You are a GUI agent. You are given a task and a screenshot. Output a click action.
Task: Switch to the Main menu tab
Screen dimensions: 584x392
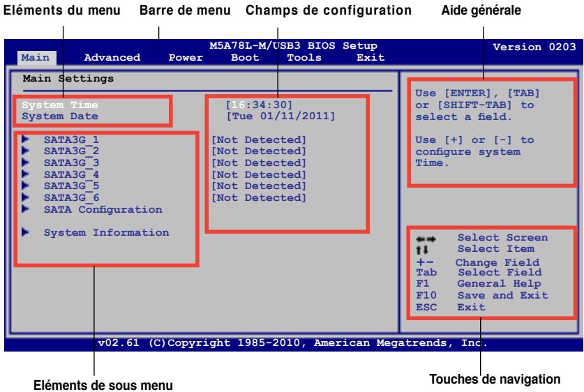click(x=36, y=58)
